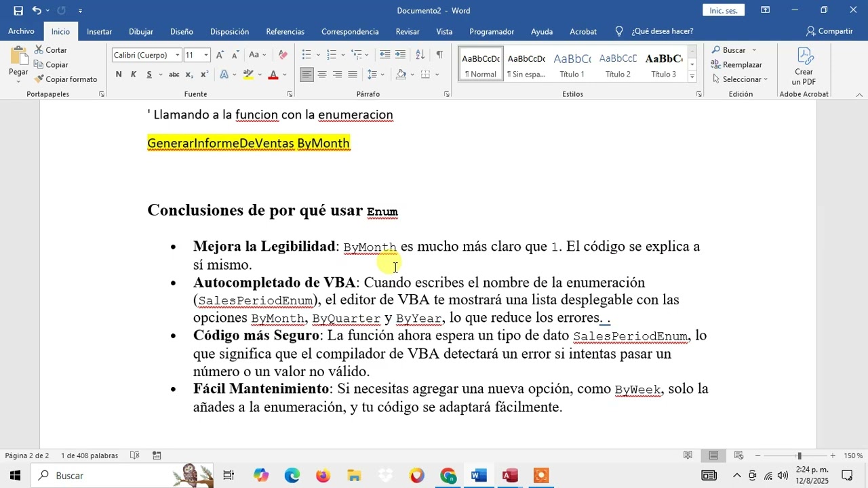This screenshot has width=868, height=488.
Task: Toggle the numbered list button
Action: click(x=332, y=55)
